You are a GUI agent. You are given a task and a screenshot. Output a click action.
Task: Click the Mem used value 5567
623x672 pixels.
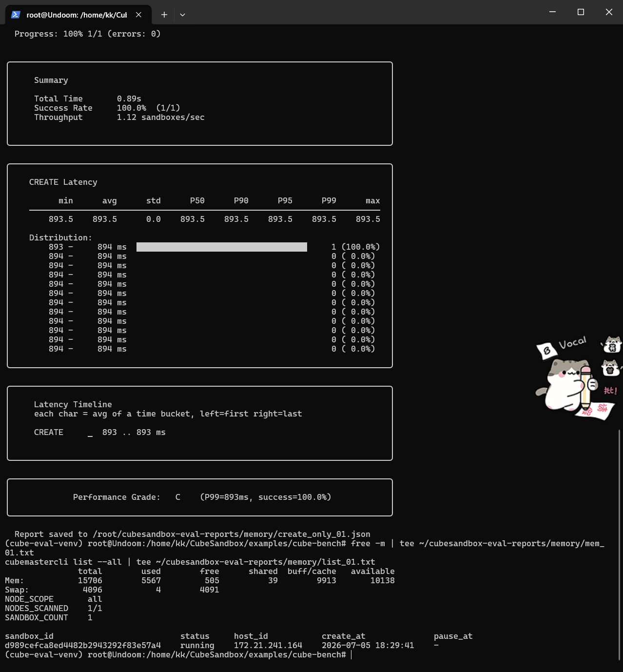coord(151,580)
